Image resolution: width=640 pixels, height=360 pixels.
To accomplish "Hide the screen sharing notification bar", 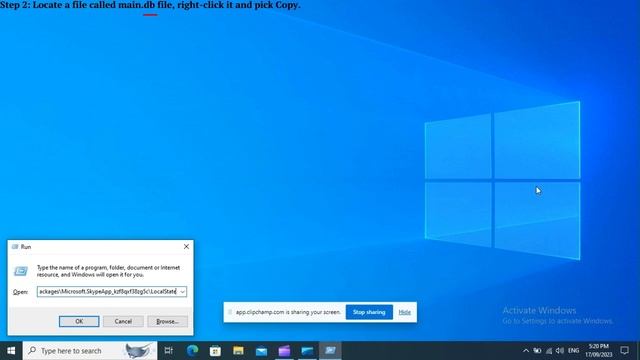I will pos(404,312).
